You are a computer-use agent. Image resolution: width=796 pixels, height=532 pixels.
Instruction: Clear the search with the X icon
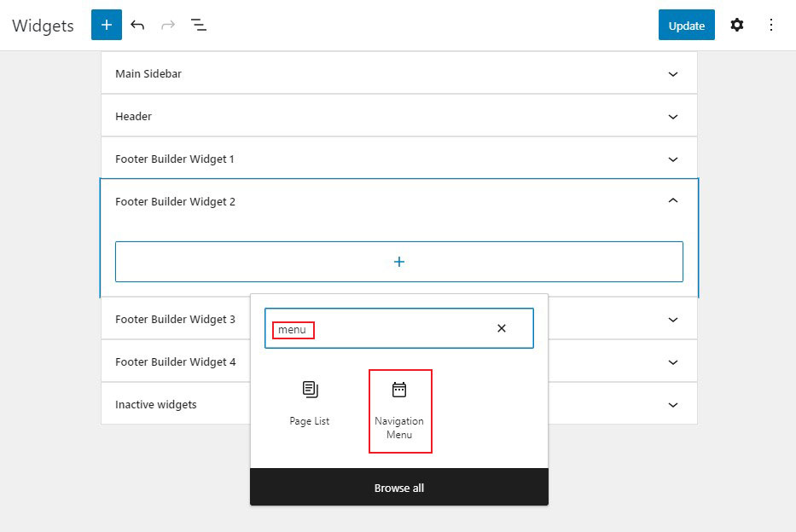tap(502, 328)
